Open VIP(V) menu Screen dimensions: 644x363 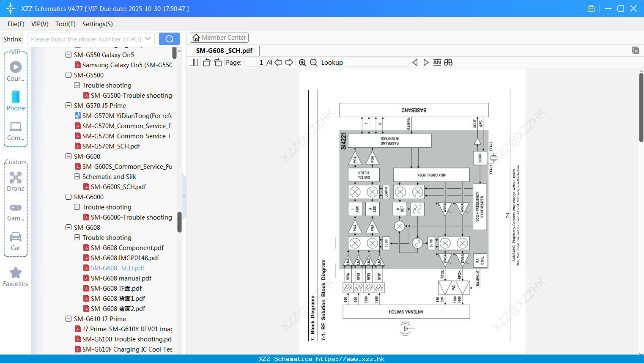(40, 24)
